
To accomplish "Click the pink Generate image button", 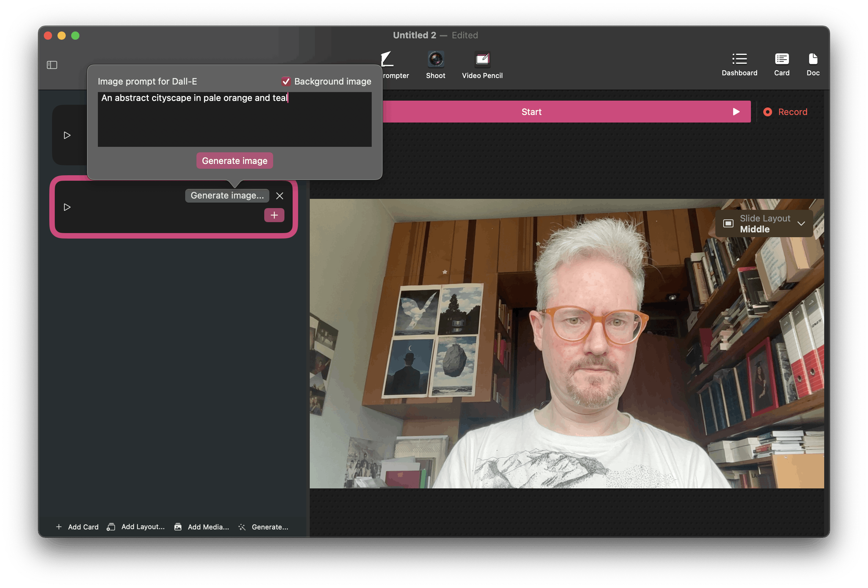I will point(234,161).
